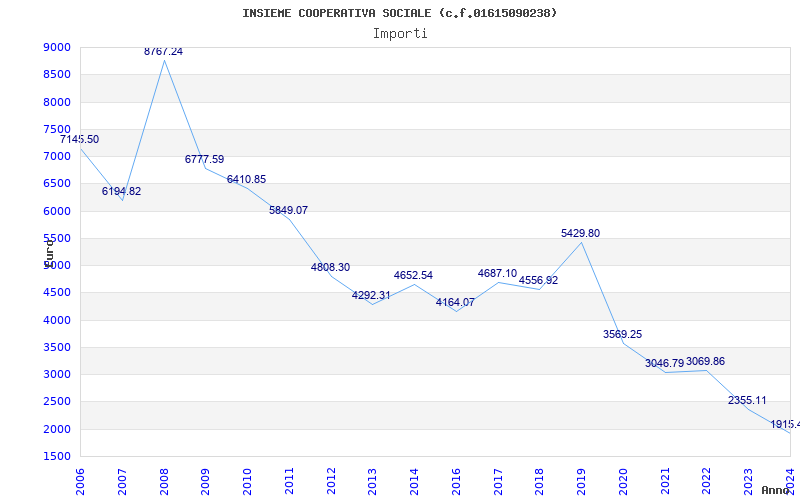Click the 4652.54 data label
The height and width of the screenshot is (500, 800).
(413, 276)
